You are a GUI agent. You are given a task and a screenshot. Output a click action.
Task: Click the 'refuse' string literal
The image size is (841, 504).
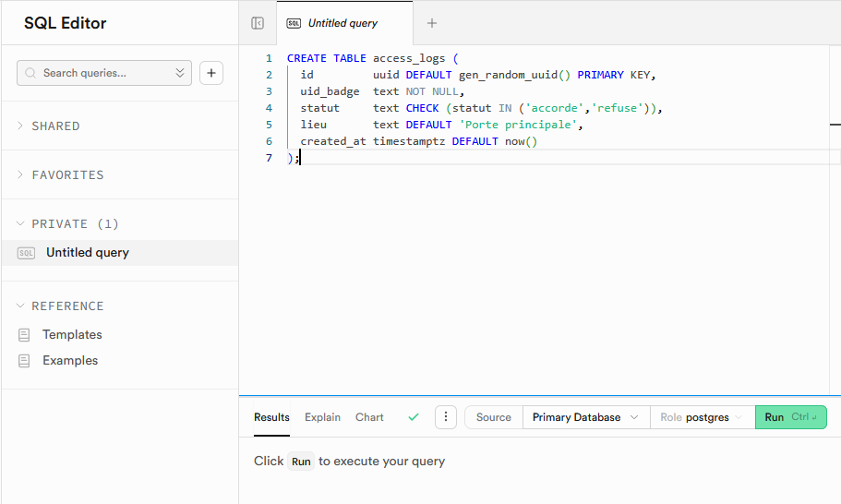click(617, 108)
